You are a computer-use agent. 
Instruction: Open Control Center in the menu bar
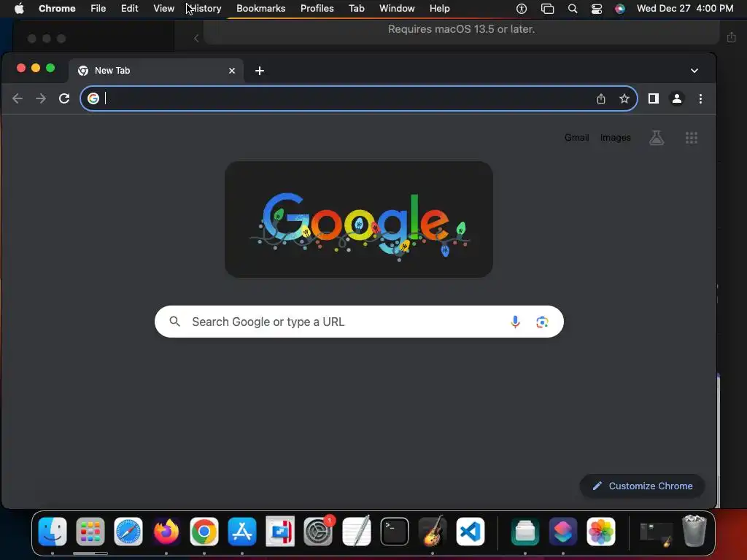click(597, 9)
